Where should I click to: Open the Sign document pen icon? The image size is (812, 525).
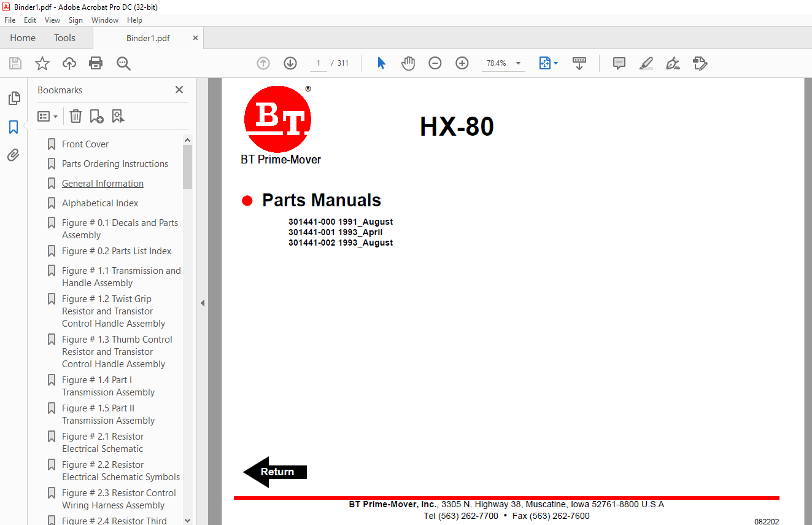click(x=673, y=63)
